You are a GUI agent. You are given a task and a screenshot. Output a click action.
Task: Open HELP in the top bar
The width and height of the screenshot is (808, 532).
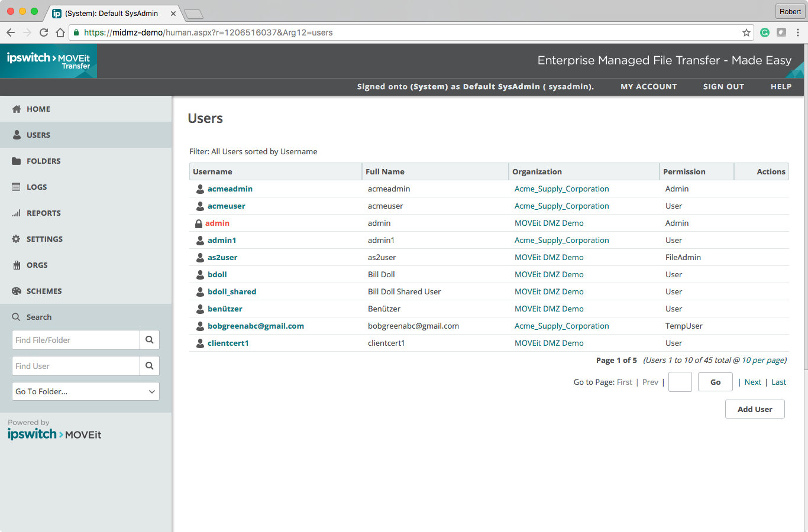[x=781, y=86]
